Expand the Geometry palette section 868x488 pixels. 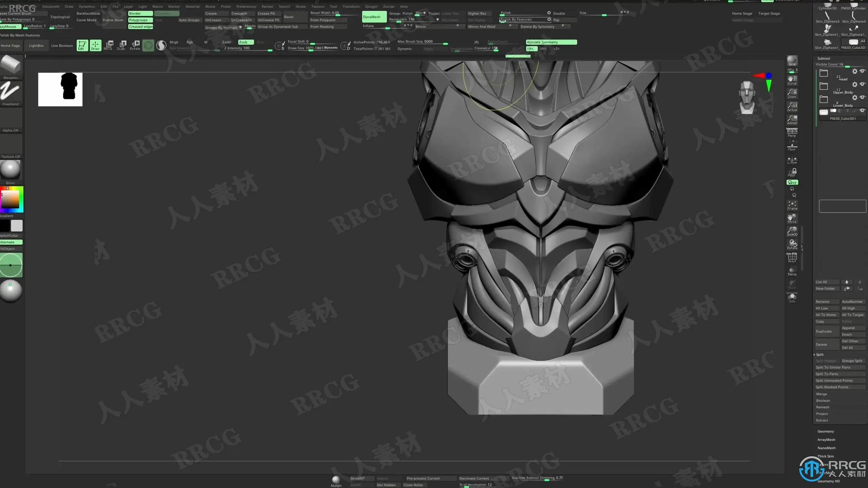[826, 431]
